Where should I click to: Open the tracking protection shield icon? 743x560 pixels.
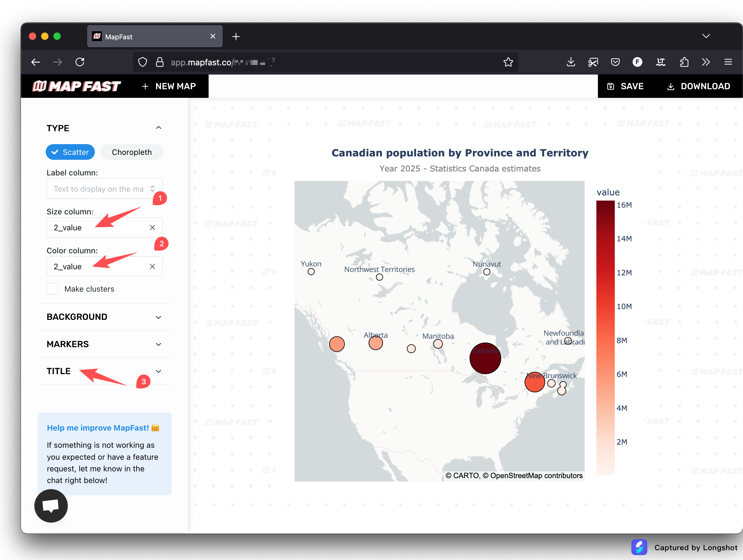[143, 62]
